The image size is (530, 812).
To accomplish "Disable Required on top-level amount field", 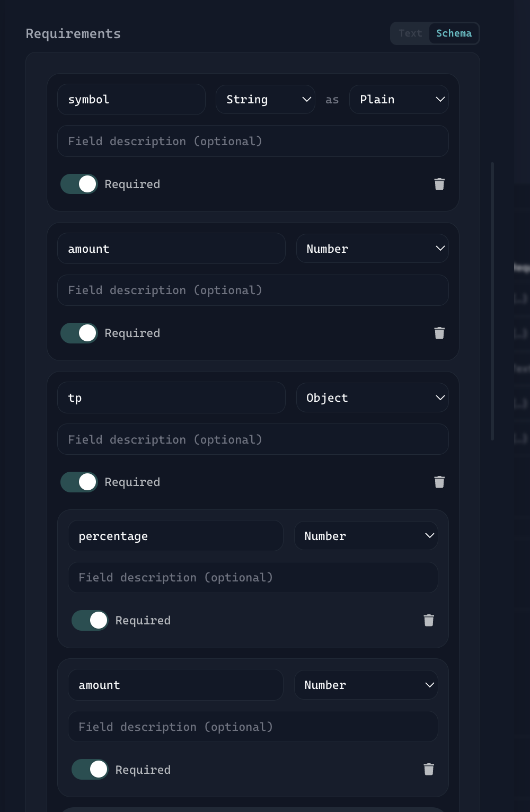I will [x=79, y=333].
